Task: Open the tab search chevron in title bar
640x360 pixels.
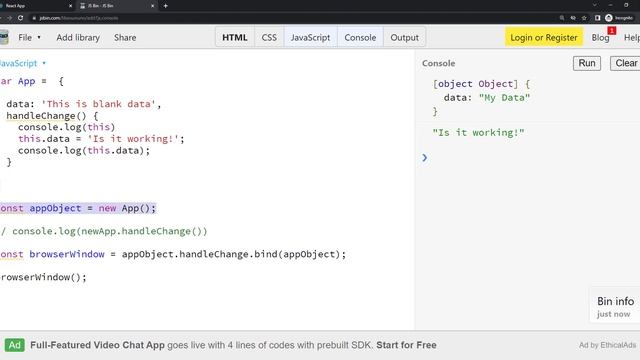Action: (595, 5)
